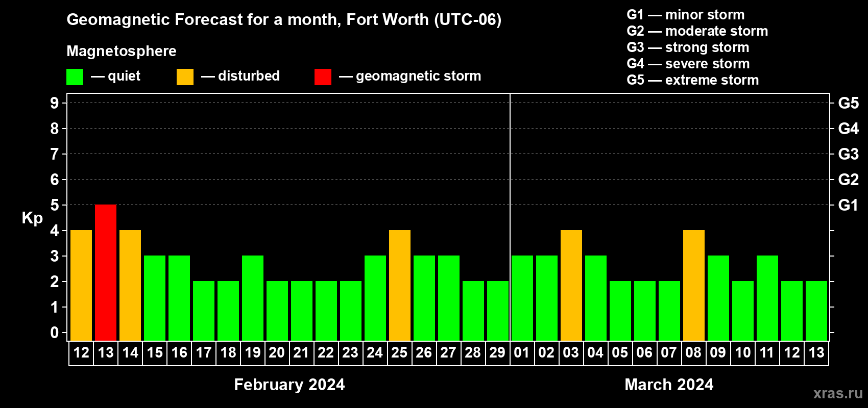Click the March 2024 month label
The height and width of the screenshot is (408, 868).
669,385
